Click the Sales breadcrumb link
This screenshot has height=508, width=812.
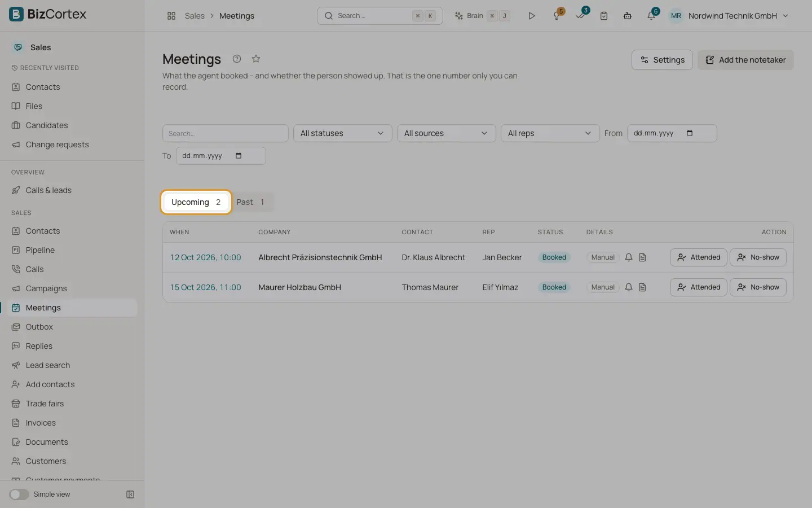(195, 16)
